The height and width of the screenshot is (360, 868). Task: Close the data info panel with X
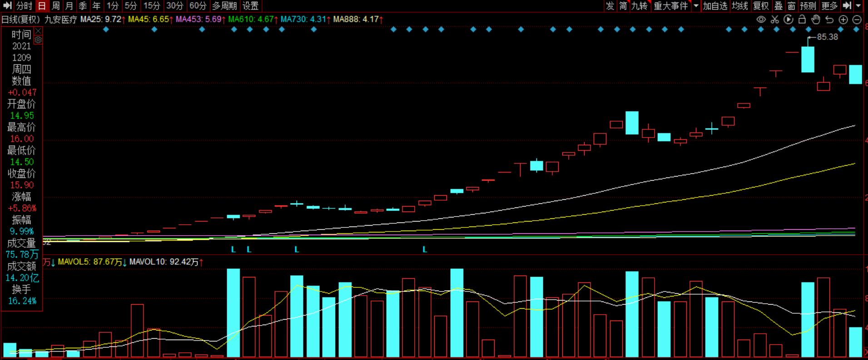point(38,31)
